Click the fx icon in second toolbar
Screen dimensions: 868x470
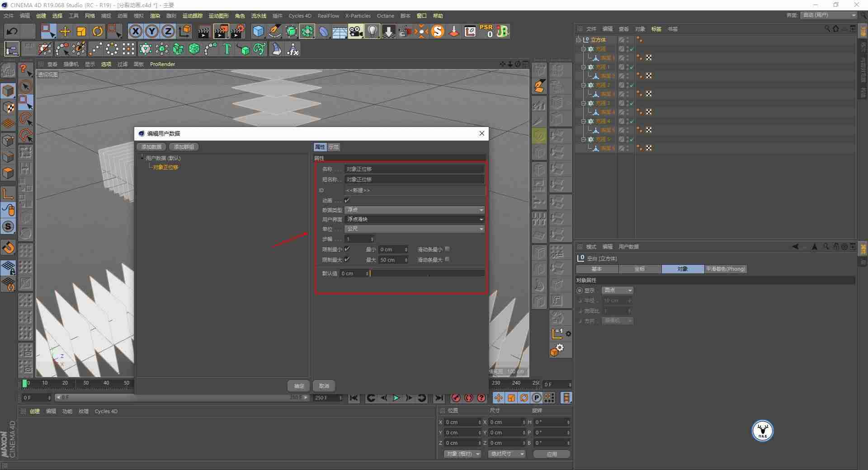[x=293, y=49]
